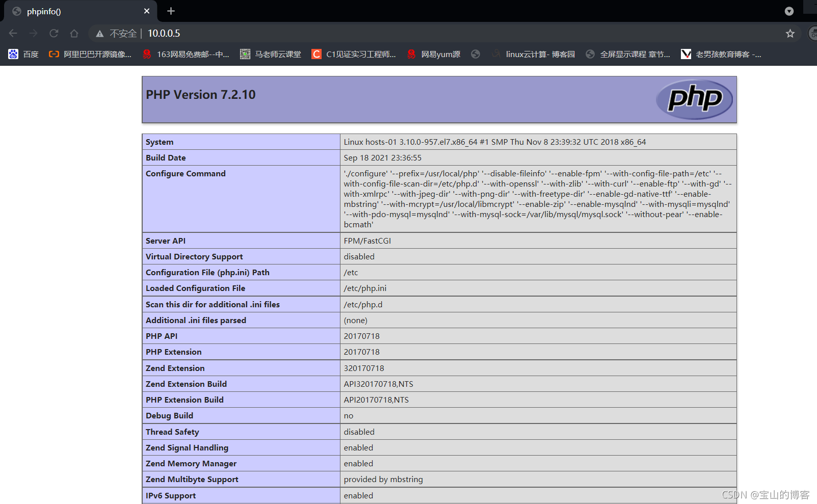This screenshot has width=817, height=504.
Task: Click the Zend Extension Build label
Action: (186, 384)
